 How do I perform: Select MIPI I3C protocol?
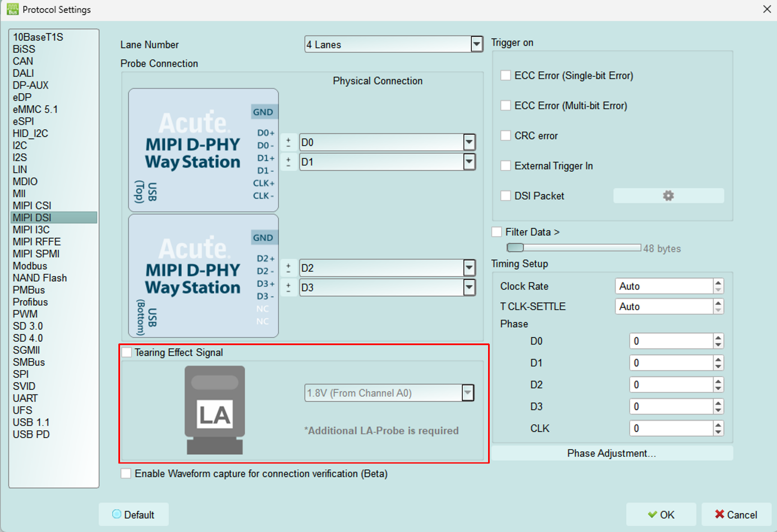(54, 230)
